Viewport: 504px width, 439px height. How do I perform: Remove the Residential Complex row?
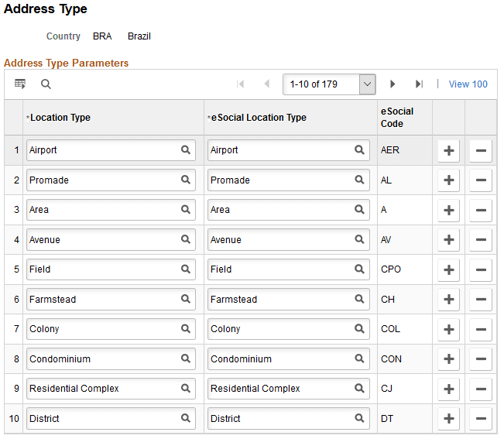481,389
